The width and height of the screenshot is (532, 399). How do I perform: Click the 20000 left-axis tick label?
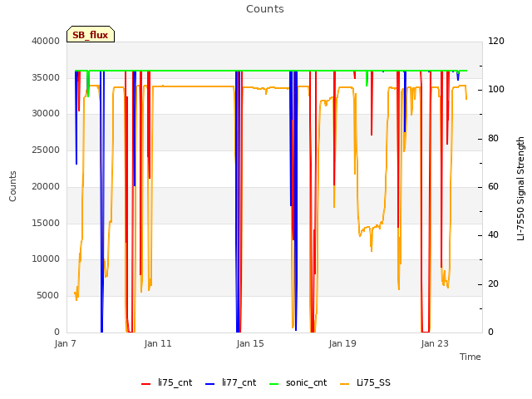click(46, 186)
